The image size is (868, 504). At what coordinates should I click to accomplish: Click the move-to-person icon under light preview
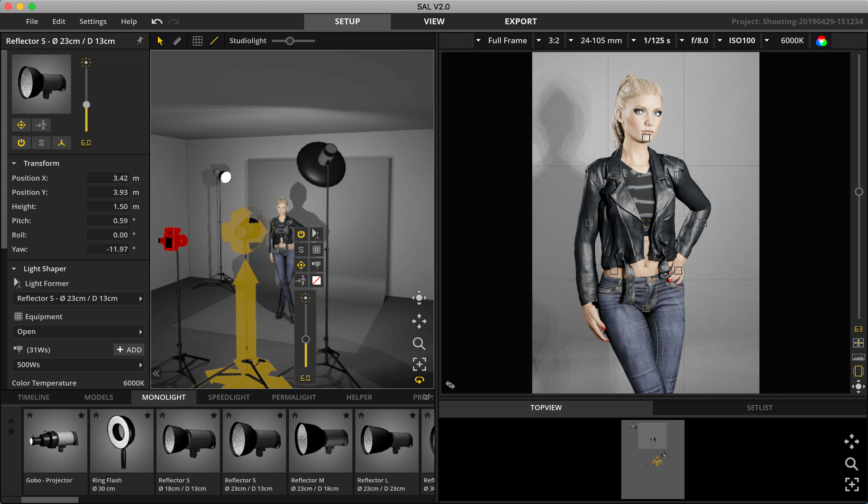(x=41, y=125)
